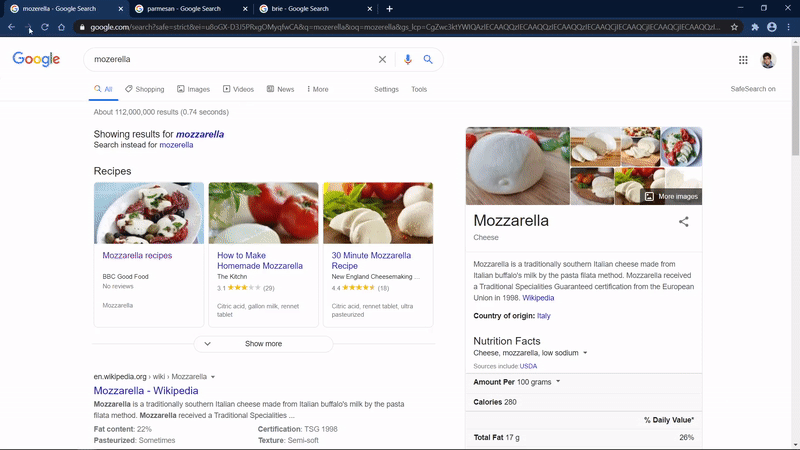Open How to Make Homemade Mozzarella
800x450 pixels.
click(x=260, y=260)
